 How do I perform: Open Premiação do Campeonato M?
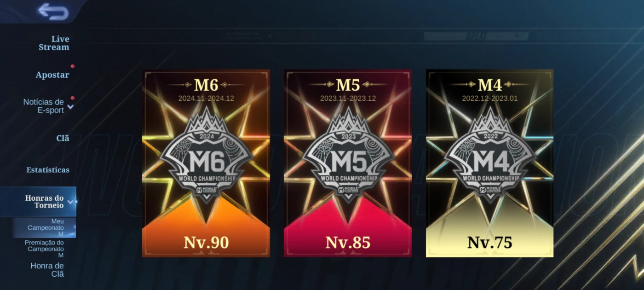45,249
